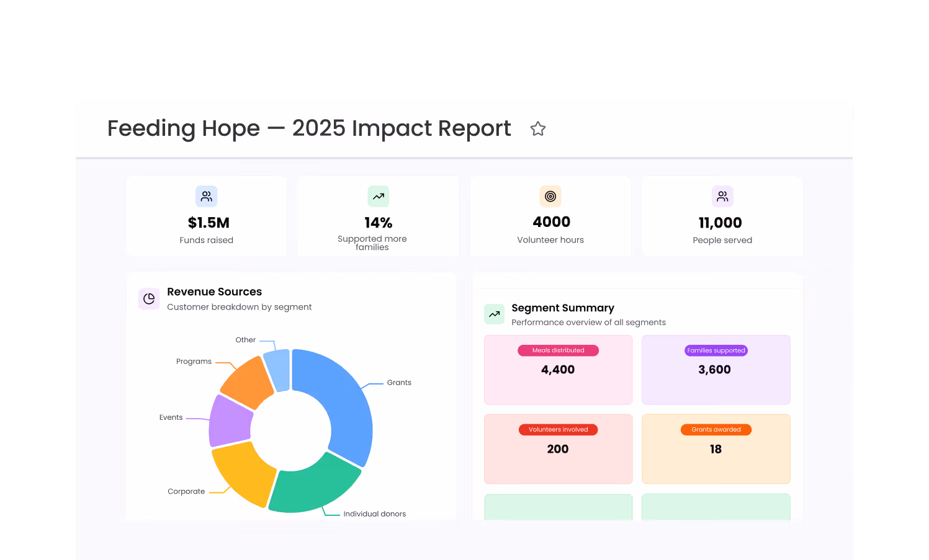929x560 pixels.
Task: Click the Segment Summary trend icon
Action: (x=495, y=314)
